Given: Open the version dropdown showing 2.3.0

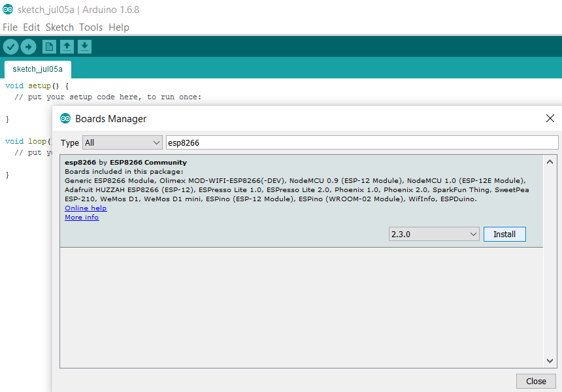Looking at the screenshot, I should 434,235.
